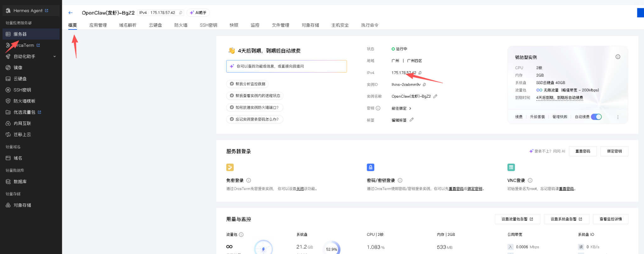Open Hermes Agent external link icon

[47, 11]
